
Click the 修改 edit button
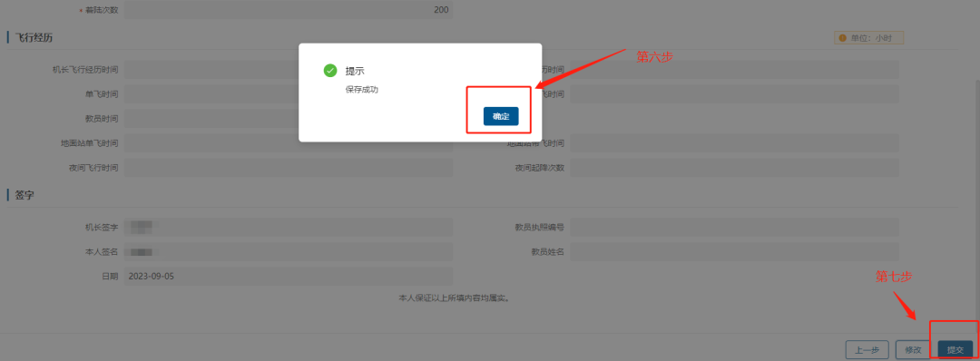913,350
